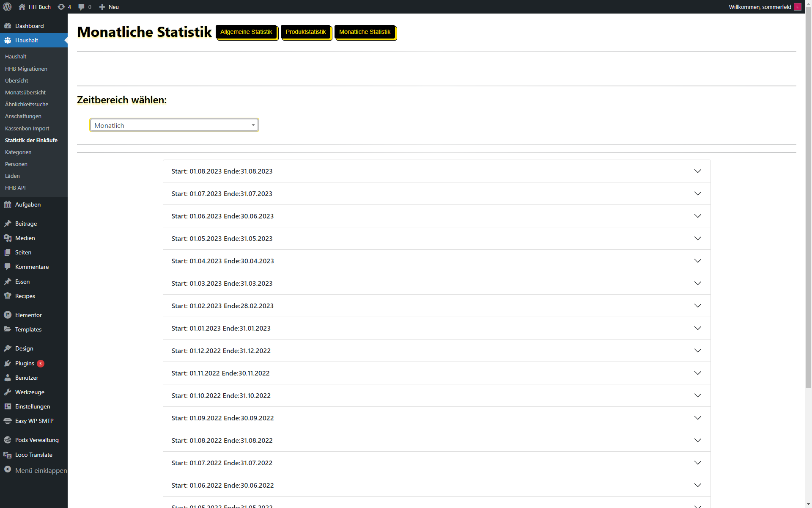Open the WordPress logo menu
This screenshot has height=508, width=812.
click(7, 7)
